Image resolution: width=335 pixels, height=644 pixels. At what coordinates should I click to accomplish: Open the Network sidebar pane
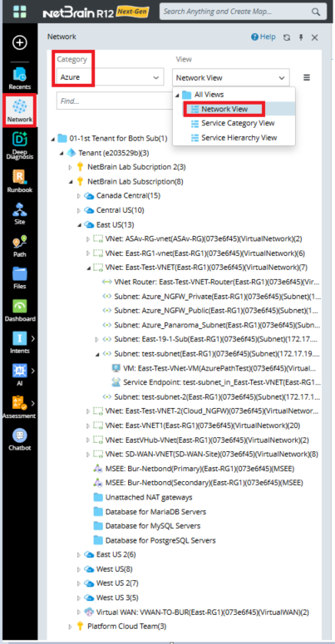[x=19, y=110]
